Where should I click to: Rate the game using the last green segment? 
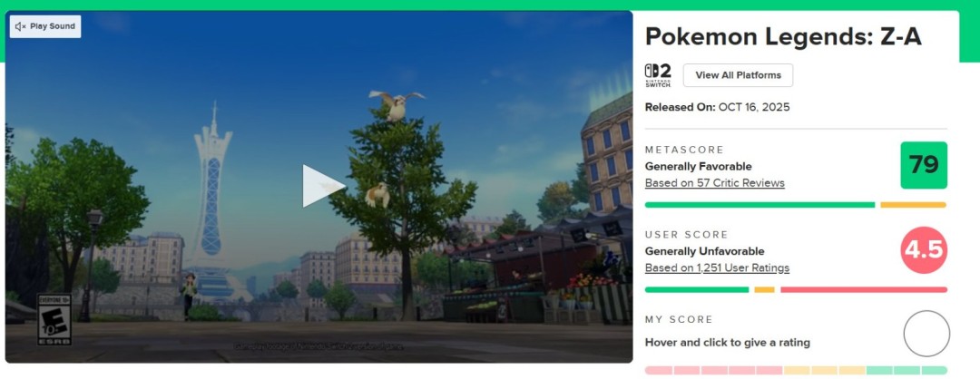point(935,370)
